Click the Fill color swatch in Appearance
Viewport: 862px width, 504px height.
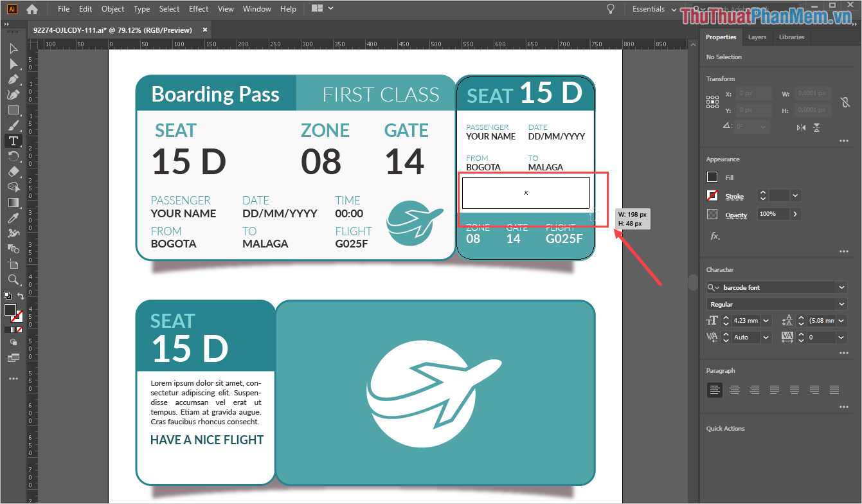pyautogui.click(x=712, y=177)
